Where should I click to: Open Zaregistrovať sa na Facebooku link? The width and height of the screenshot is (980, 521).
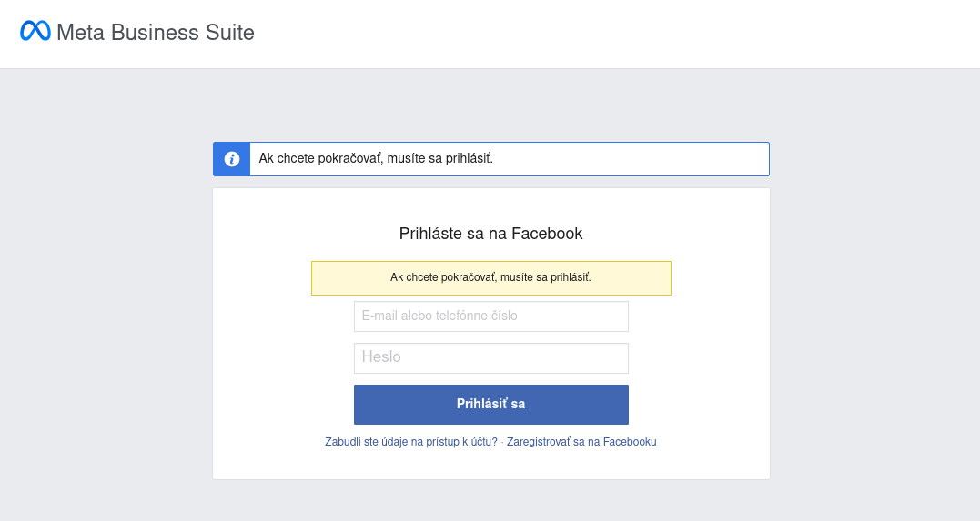point(581,442)
